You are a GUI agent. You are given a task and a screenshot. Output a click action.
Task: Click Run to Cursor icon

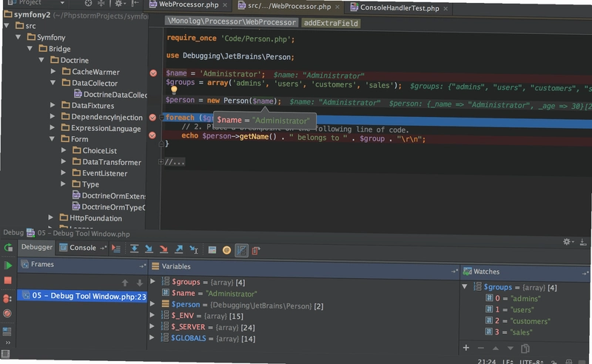194,249
